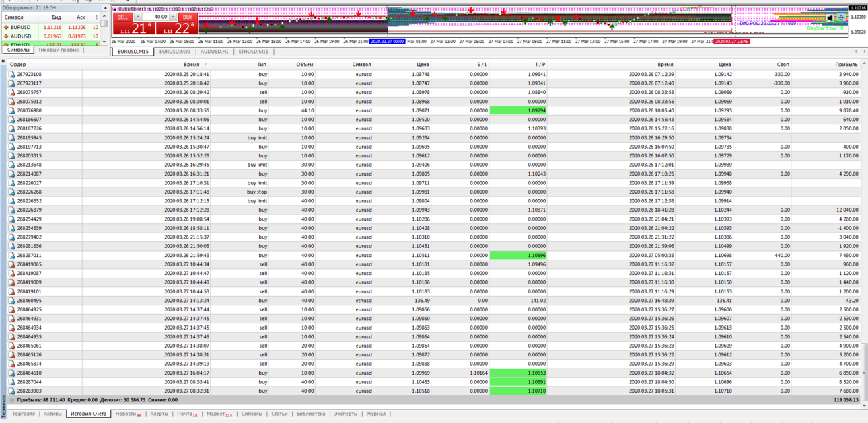Click order icon for order 268465126
Screen dimensions: 868x423
point(11,355)
